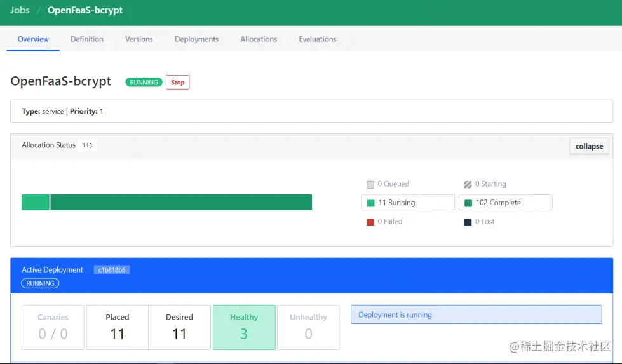This screenshot has width=622, height=364.
Task: Click the 0 Failed label
Action: (389, 221)
